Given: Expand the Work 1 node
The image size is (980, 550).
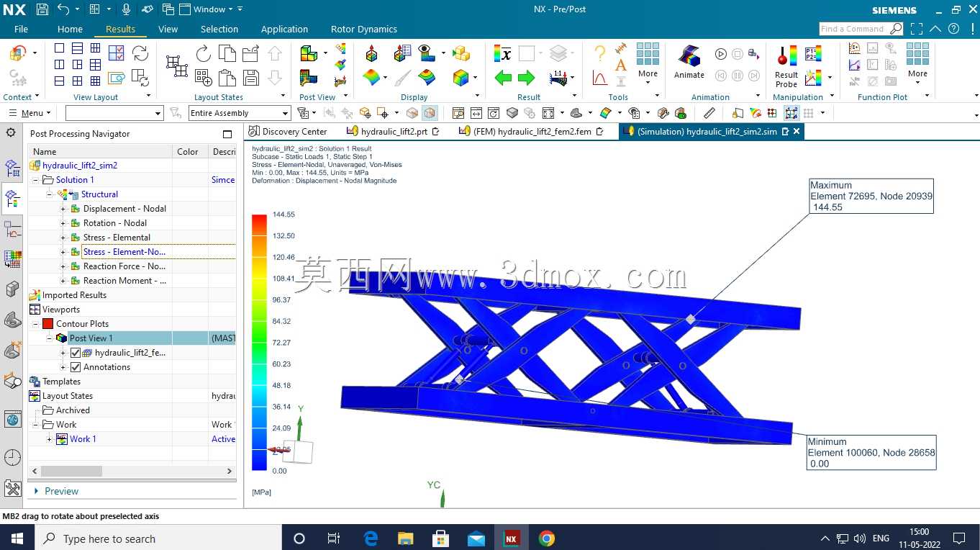Looking at the screenshot, I should pos(49,439).
